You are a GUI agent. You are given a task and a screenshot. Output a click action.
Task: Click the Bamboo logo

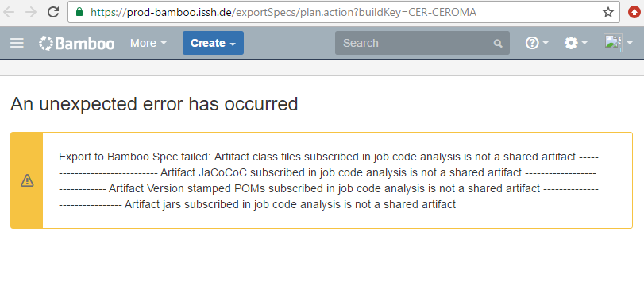(x=77, y=43)
